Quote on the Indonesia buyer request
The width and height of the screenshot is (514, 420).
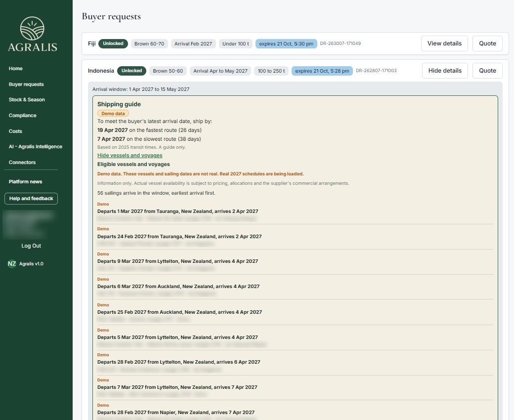click(487, 71)
